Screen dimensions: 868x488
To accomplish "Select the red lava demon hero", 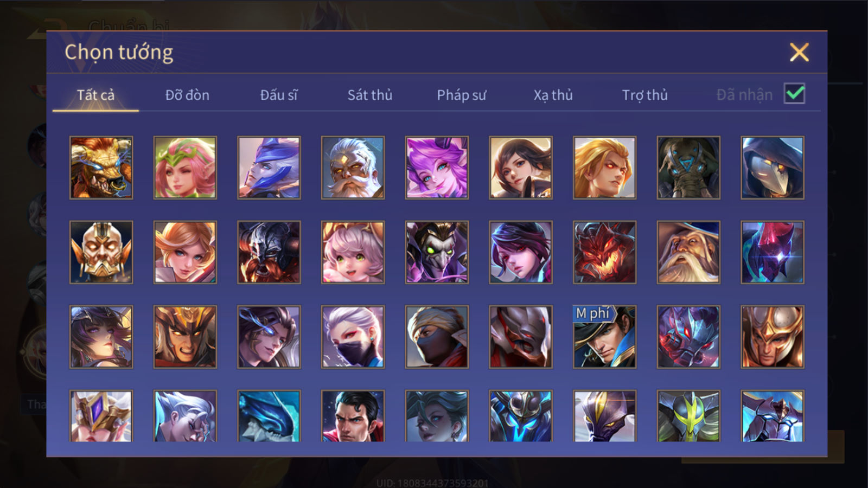I will [604, 252].
